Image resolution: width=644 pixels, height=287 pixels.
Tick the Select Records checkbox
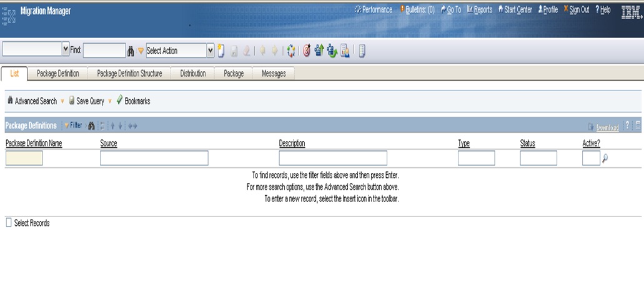click(9, 223)
